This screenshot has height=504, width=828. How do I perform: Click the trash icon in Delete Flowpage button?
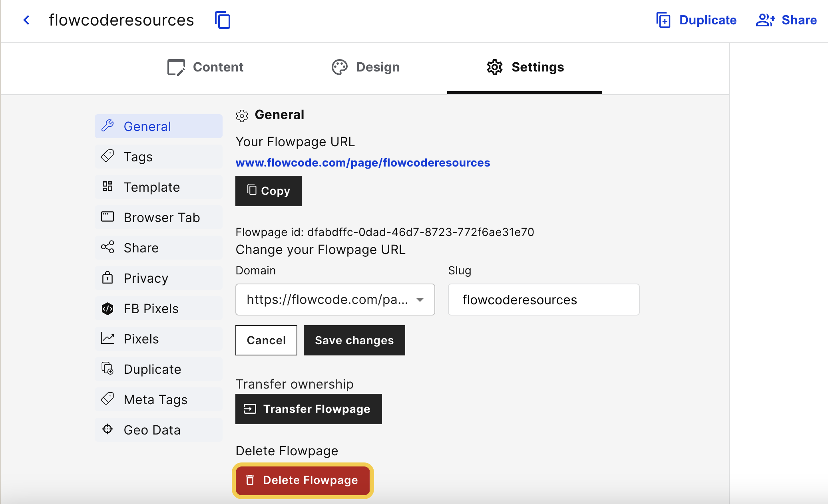pos(250,480)
